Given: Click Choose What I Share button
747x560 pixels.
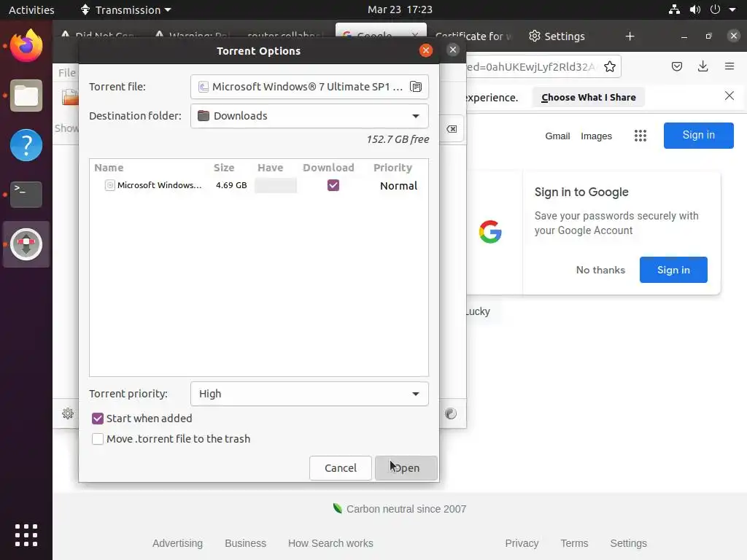Looking at the screenshot, I should coord(589,97).
